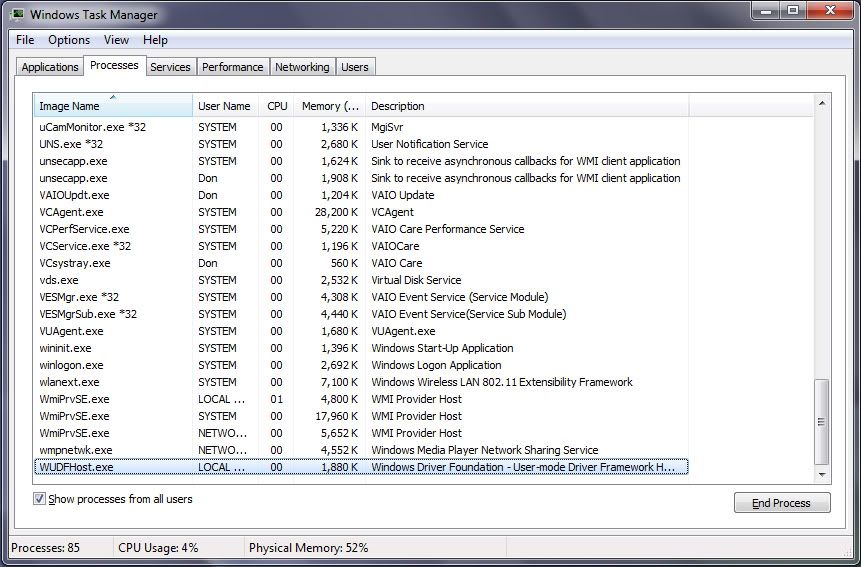Viewport: 861px width, 567px height.
Task: Select unsecapp.exe row owned by Don
Action: (x=361, y=178)
